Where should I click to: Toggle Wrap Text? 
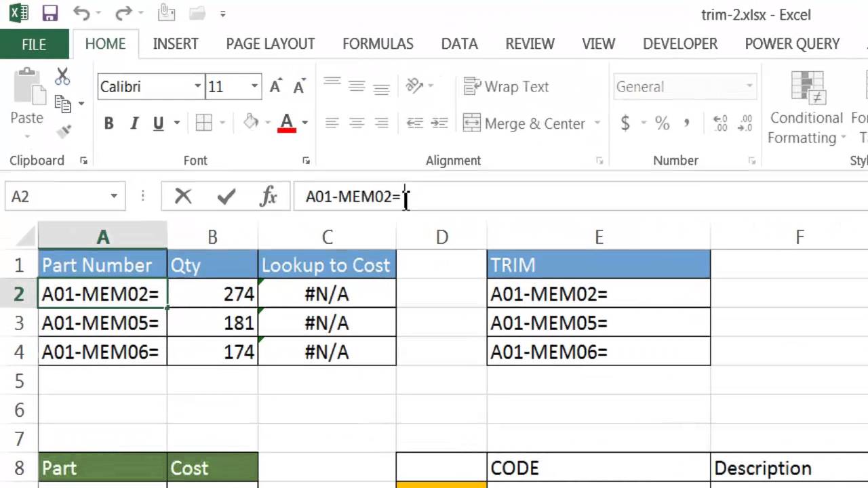pos(506,87)
